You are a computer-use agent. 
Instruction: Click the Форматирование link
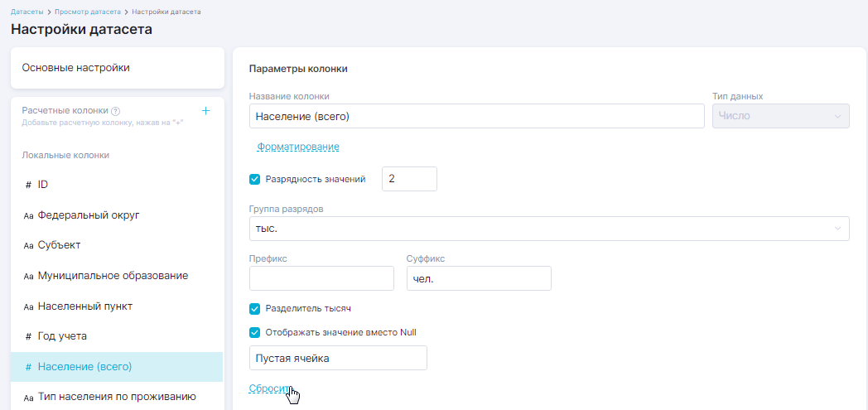coord(298,147)
